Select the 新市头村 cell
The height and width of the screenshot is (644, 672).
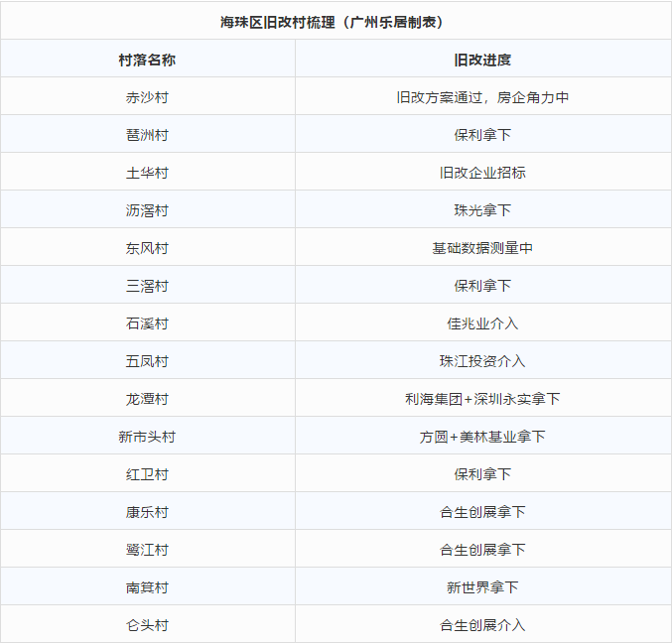tap(147, 437)
